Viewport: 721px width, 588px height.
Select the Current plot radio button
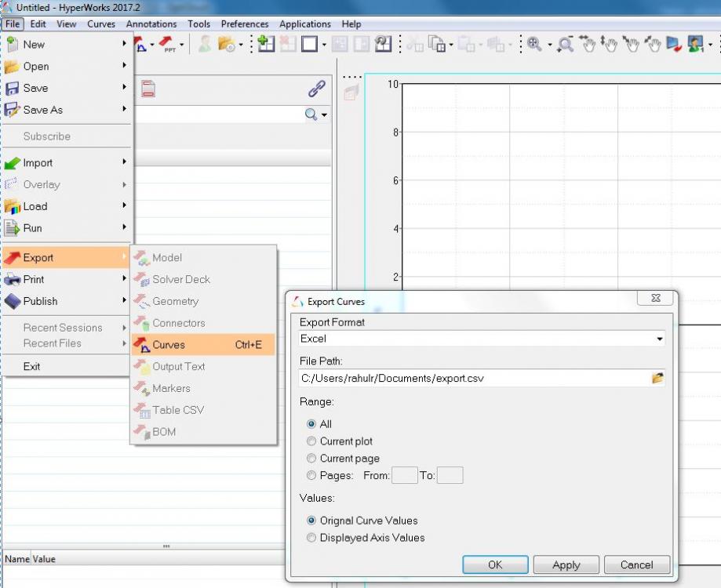click(311, 441)
